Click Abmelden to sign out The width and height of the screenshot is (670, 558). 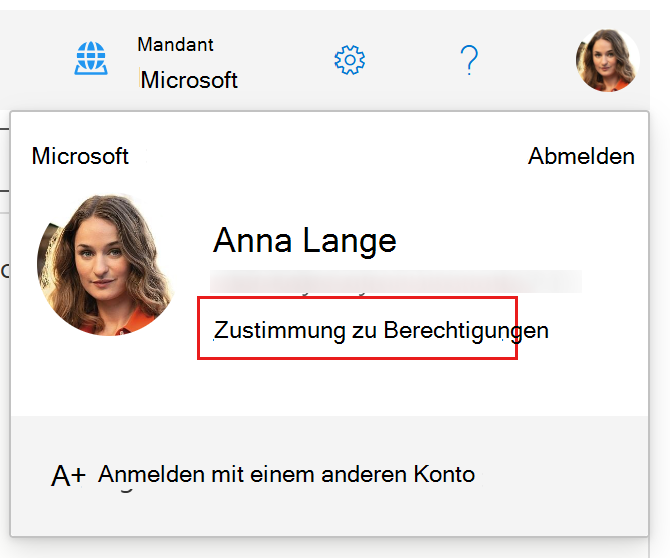click(x=581, y=156)
